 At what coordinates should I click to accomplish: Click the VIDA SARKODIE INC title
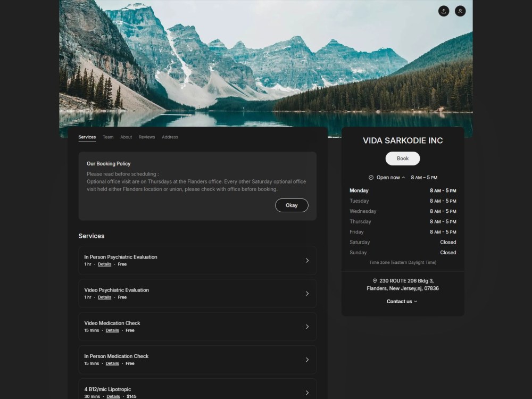pos(403,140)
